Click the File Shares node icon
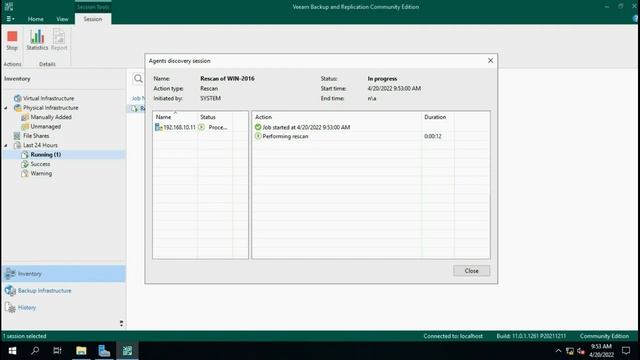This screenshot has width=640, height=360. pyautogui.click(x=17, y=136)
